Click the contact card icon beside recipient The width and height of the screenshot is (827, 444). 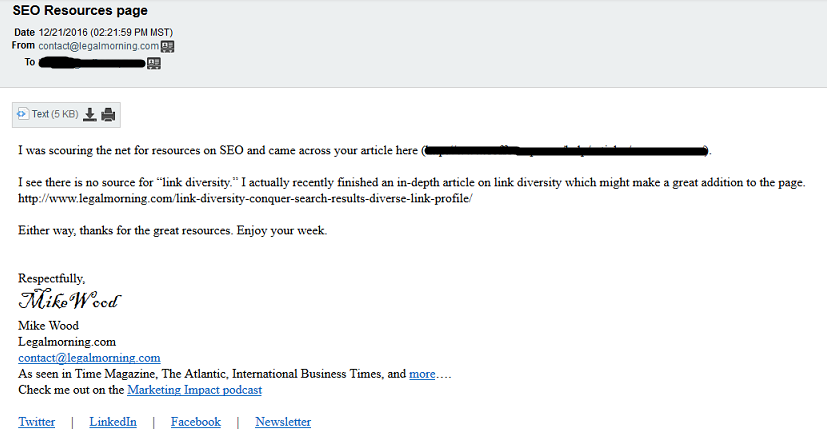(x=154, y=62)
